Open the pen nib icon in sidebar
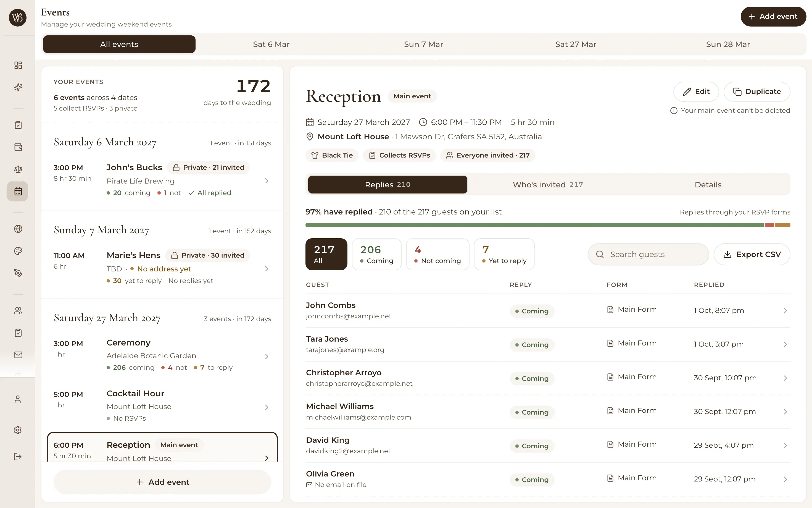Screen dimensions: 812x508 [x=18, y=273]
